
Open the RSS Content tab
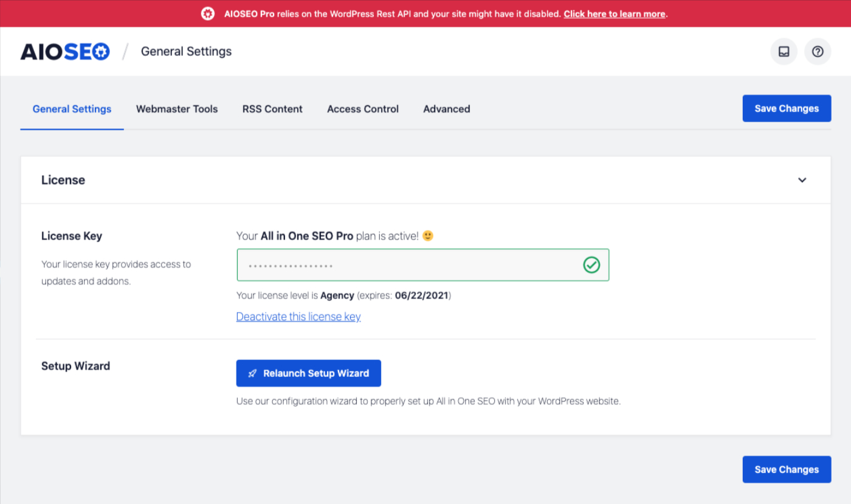[272, 109]
